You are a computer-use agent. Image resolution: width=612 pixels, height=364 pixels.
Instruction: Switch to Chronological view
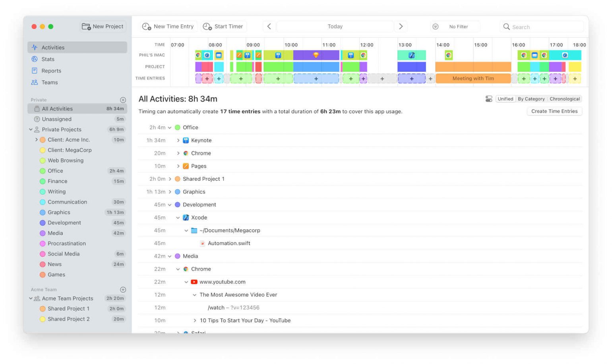click(565, 99)
